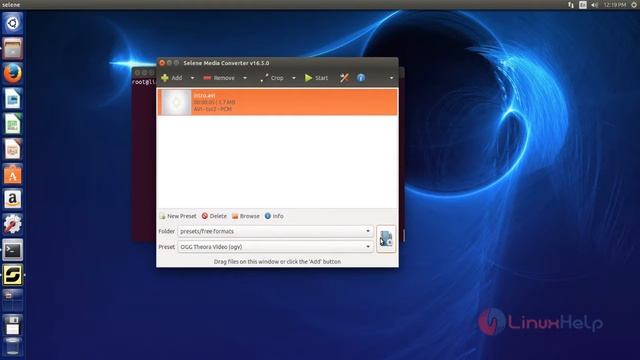Switch to Terminal in launcher

coord(13,249)
